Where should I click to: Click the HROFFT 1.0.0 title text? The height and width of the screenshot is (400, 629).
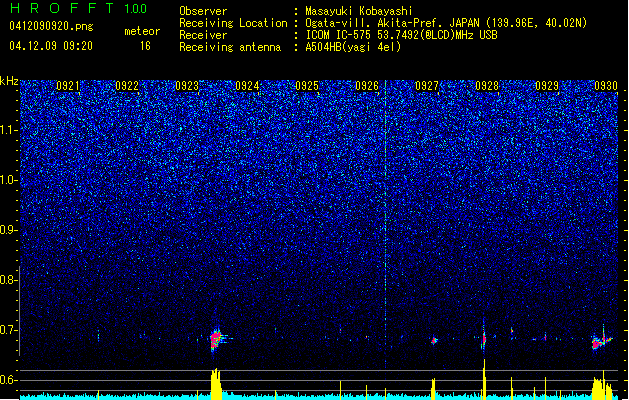pyautogui.click(x=79, y=8)
